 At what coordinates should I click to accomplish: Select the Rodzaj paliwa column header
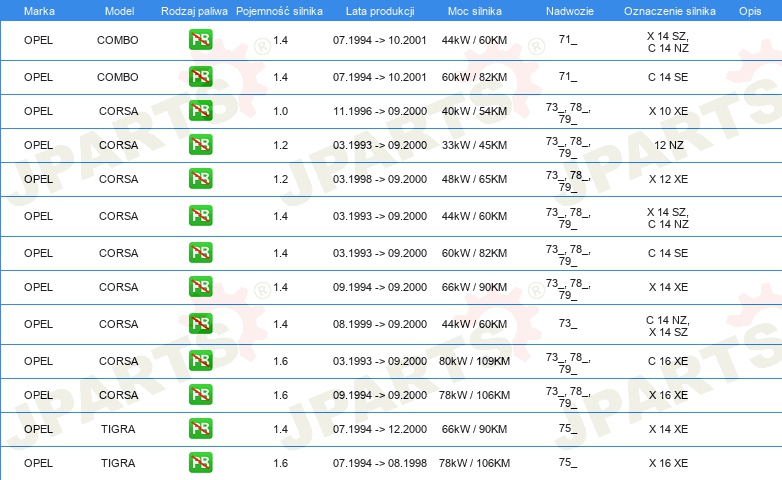[x=194, y=11]
